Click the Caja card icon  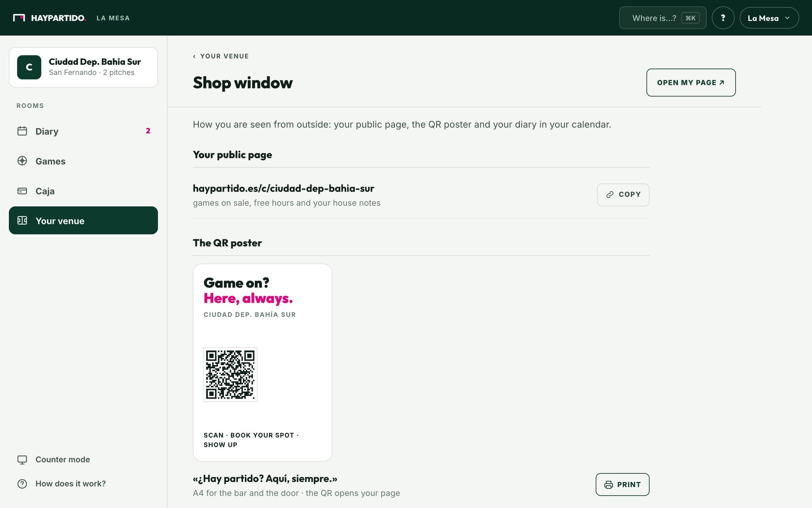[22, 191]
